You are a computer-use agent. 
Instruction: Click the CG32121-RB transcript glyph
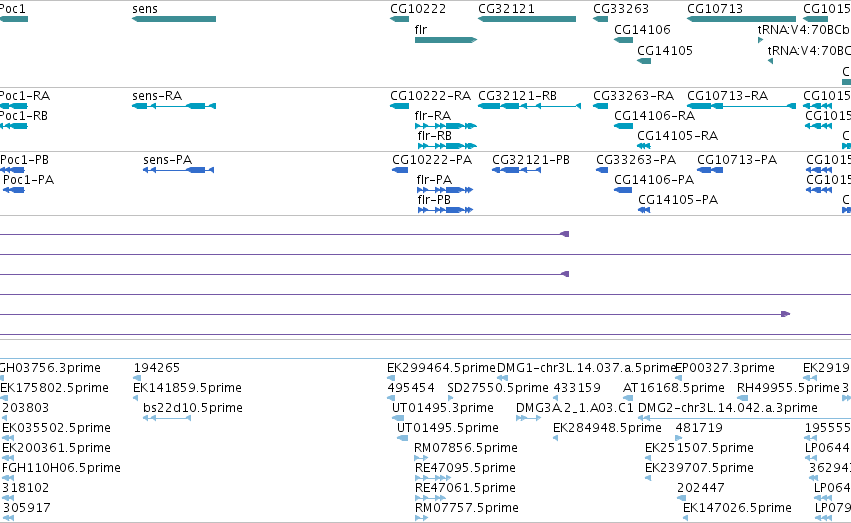coord(529,106)
